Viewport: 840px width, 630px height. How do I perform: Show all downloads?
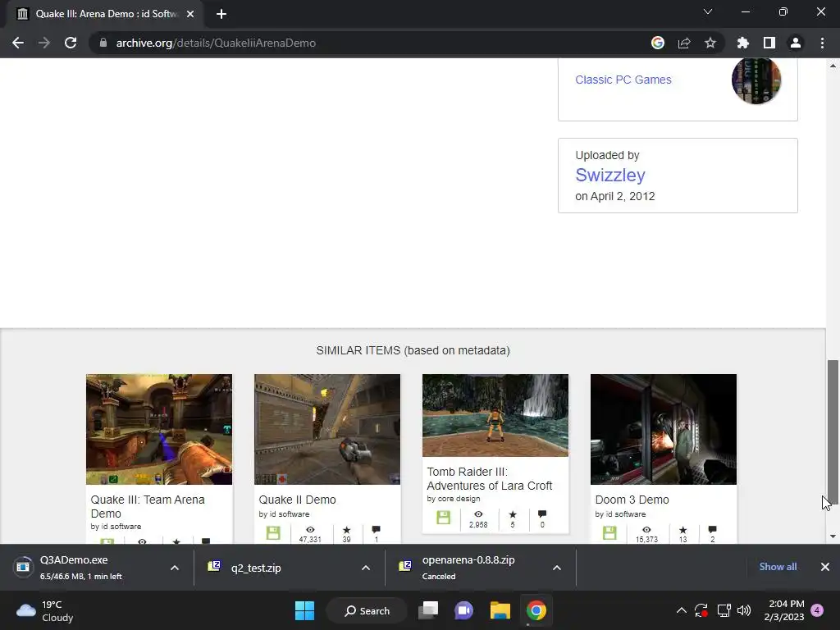pos(778,567)
